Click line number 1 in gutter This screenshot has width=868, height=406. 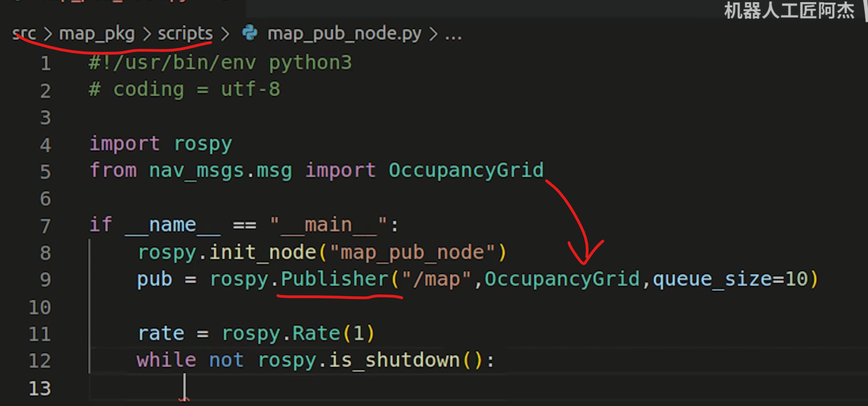point(45,63)
